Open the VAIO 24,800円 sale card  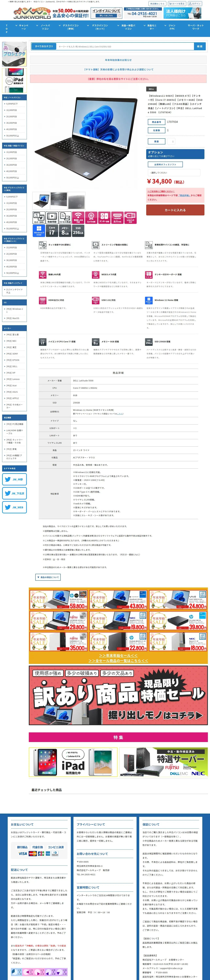pos(178,600)
